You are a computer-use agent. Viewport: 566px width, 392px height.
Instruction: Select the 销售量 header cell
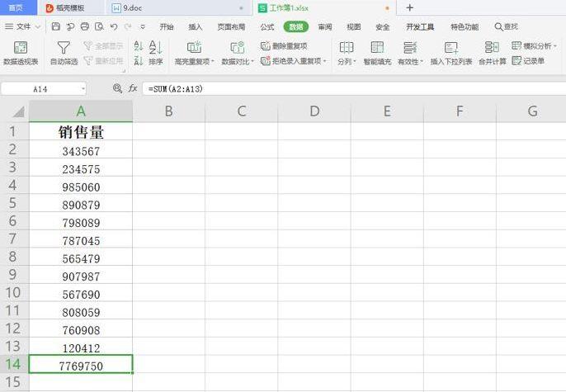(x=81, y=131)
